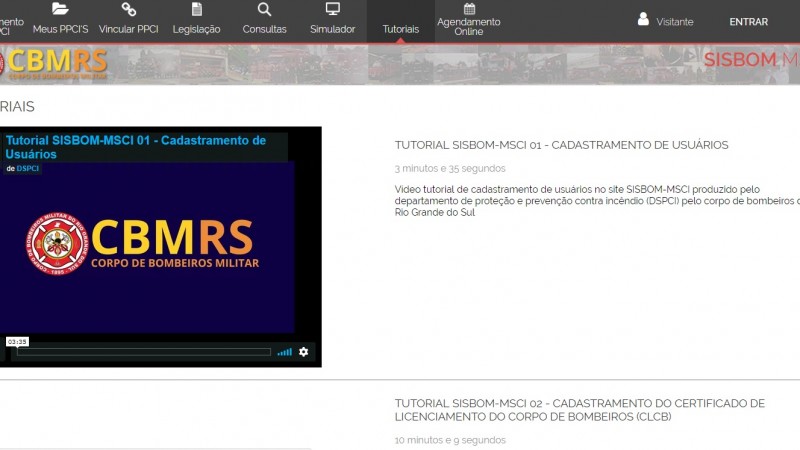Click the ENTRAR login button
This screenshot has height=450, width=800.
click(x=748, y=22)
